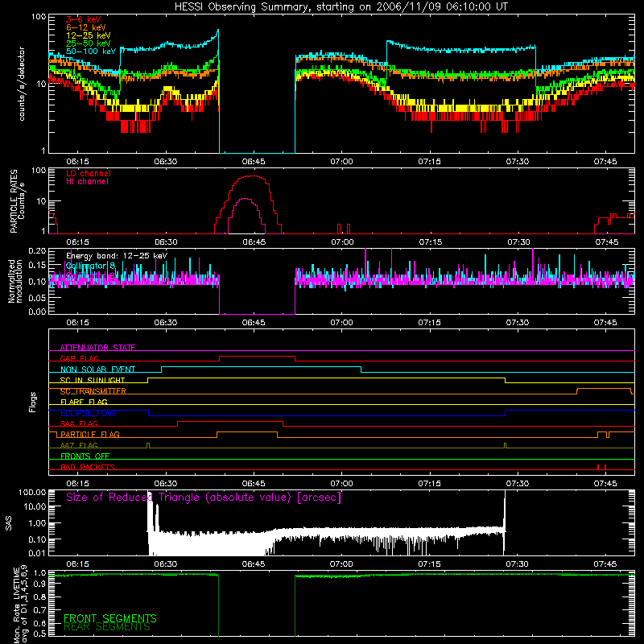Select the 0.01 SAS axis value
644x644 pixels.
coord(37,553)
